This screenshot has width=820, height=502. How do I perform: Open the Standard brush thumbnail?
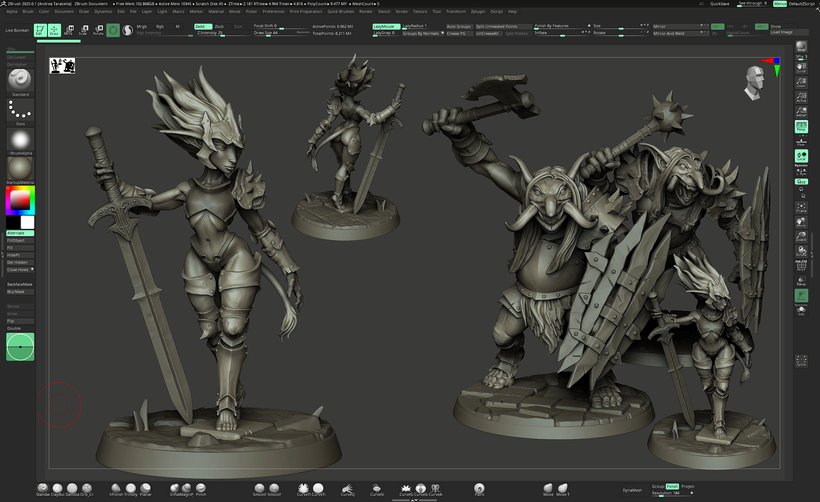20,80
